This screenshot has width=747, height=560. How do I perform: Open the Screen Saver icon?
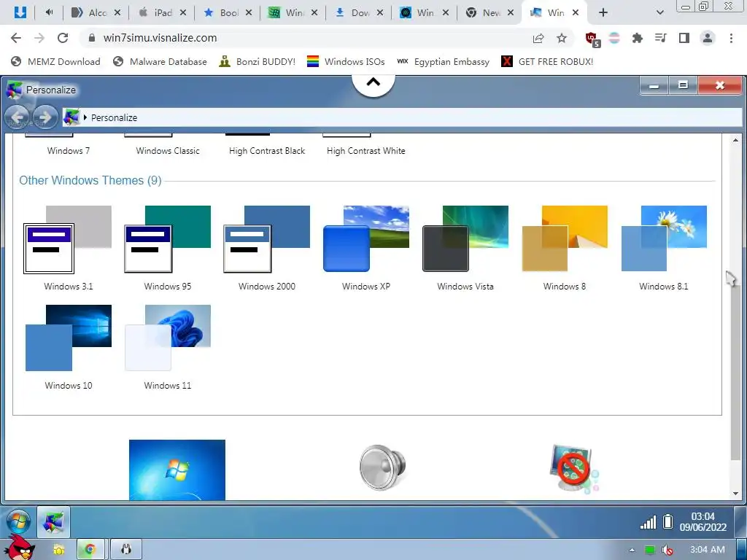[x=573, y=469]
